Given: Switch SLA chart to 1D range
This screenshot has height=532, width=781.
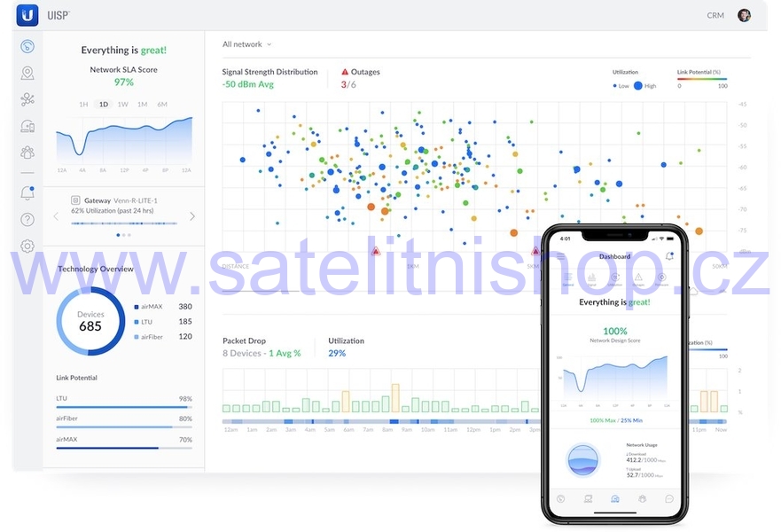Looking at the screenshot, I should pyautogui.click(x=103, y=104).
